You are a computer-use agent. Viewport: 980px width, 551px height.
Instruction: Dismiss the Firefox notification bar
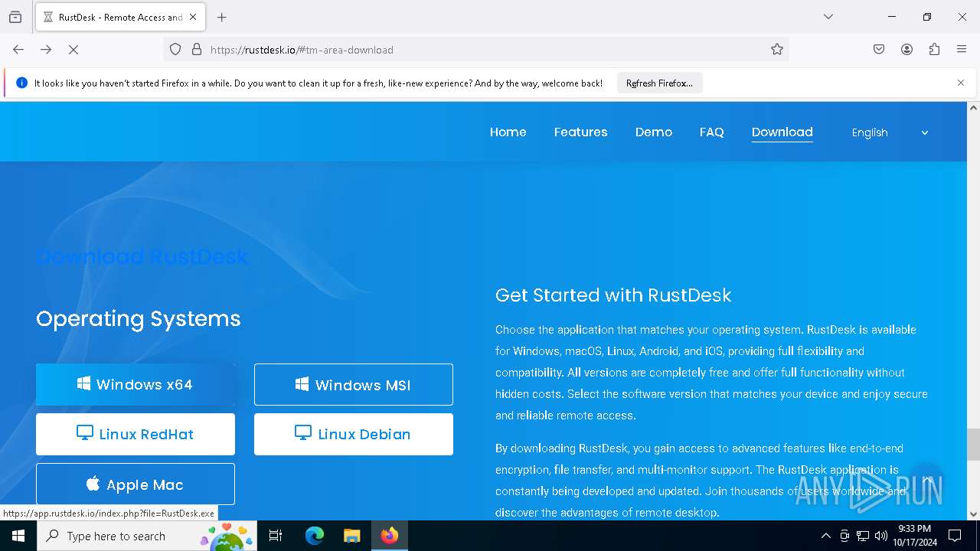click(961, 83)
